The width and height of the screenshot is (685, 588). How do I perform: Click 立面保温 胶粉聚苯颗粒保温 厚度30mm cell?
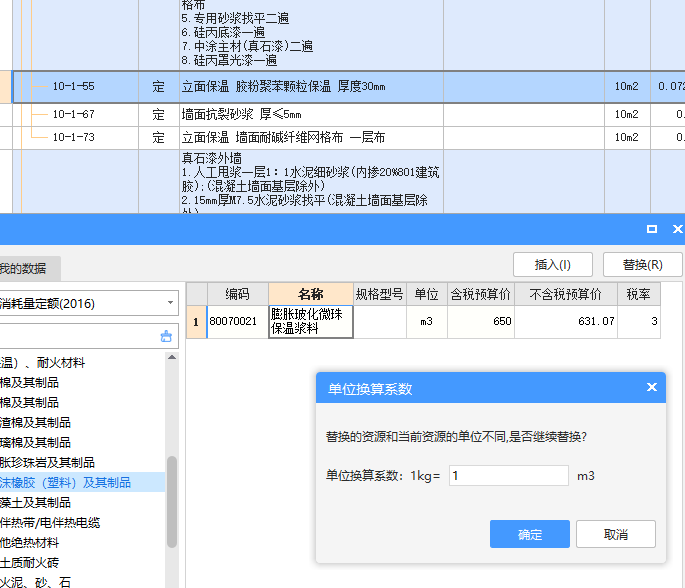coord(311,86)
